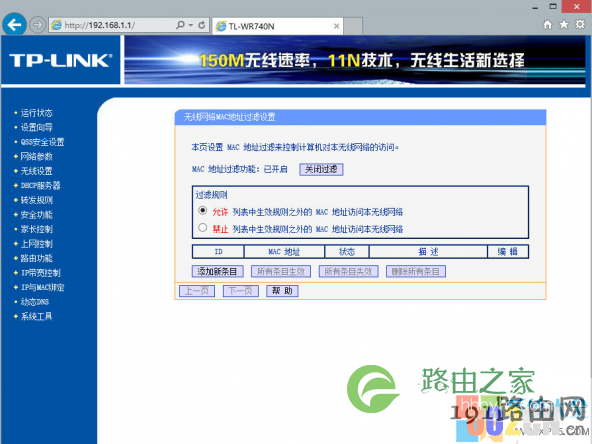
Task: Open the address bar dropdown arrow
Action: [191, 25]
